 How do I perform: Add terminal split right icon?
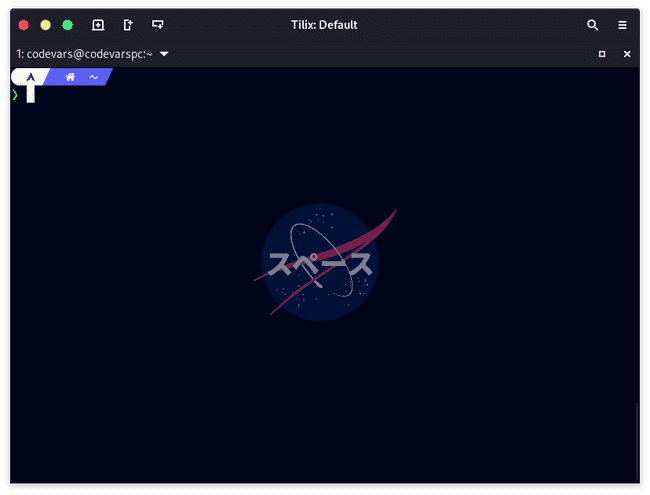[x=128, y=25]
